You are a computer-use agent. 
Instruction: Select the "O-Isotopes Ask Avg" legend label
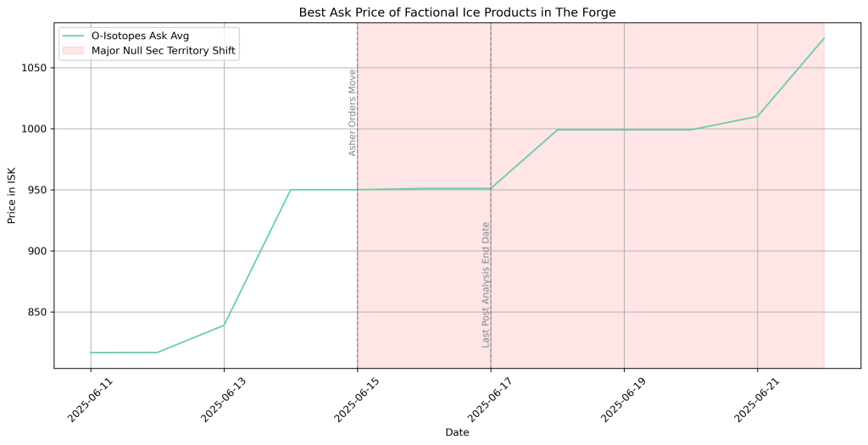coord(140,36)
